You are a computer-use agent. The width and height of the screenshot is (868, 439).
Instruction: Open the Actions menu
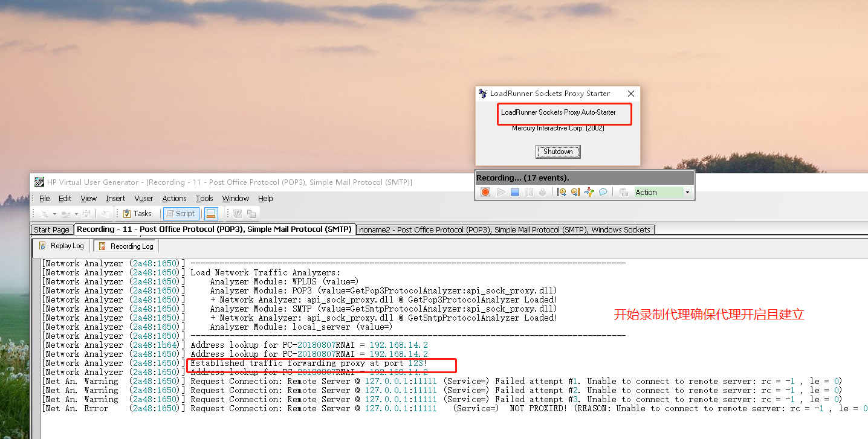click(x=174, y=198)
